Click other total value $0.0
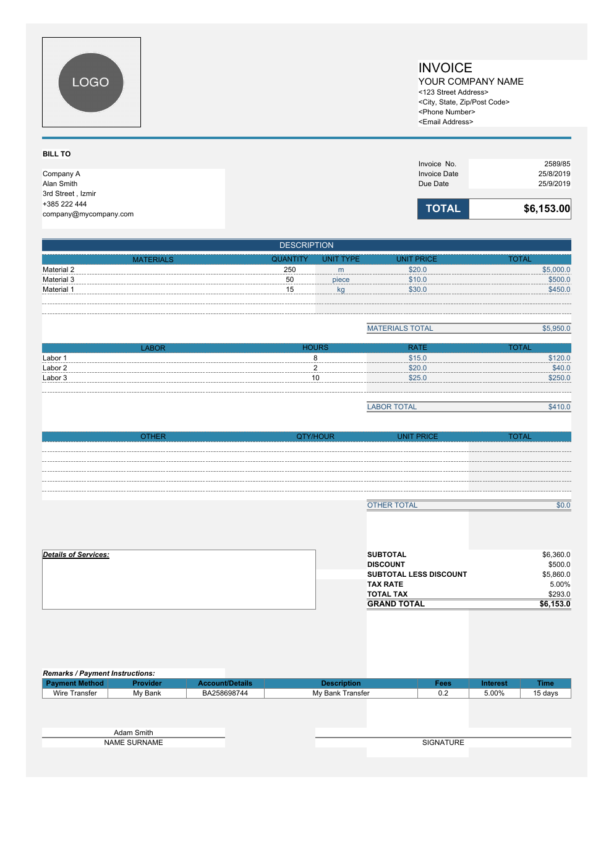The height and width of the screenshot is (868, 614). click(x=563, y=505)
